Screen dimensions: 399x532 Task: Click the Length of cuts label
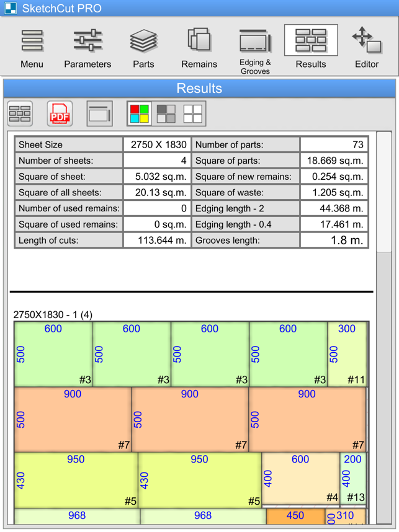[x=48, y=240]
